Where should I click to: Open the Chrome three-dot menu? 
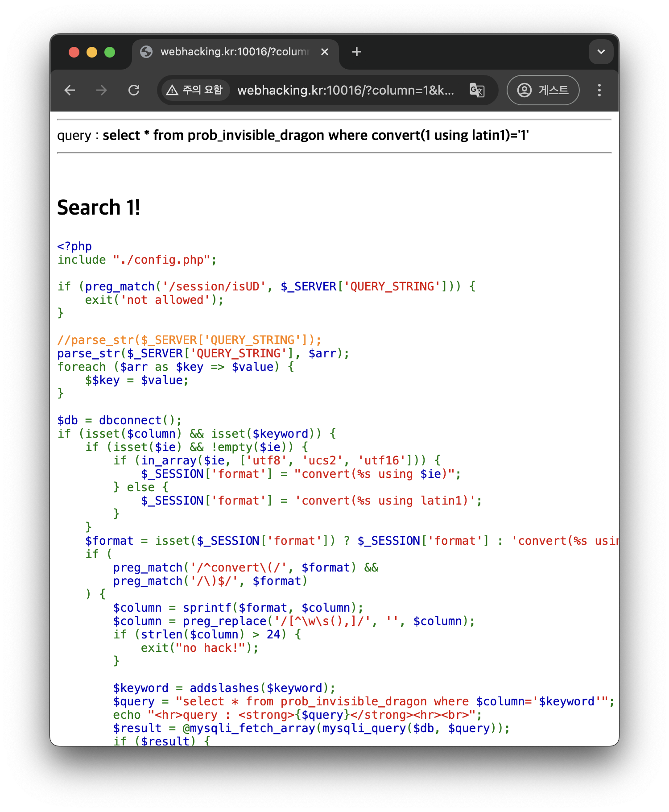click(599, 90)
